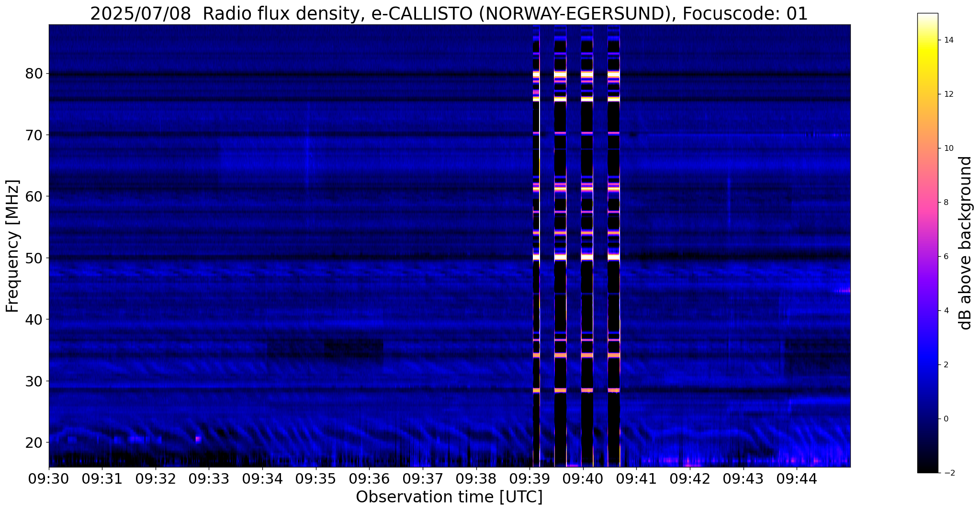Image resolution: width=980 pixels, height=511 pixels.
Task: Click the colorbar tick label 6
Action: point(945,257)
